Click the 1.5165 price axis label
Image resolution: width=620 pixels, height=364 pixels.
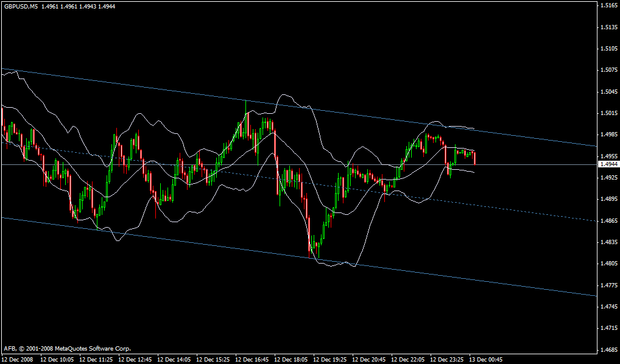pyautogui.click(x=607, y=5)
